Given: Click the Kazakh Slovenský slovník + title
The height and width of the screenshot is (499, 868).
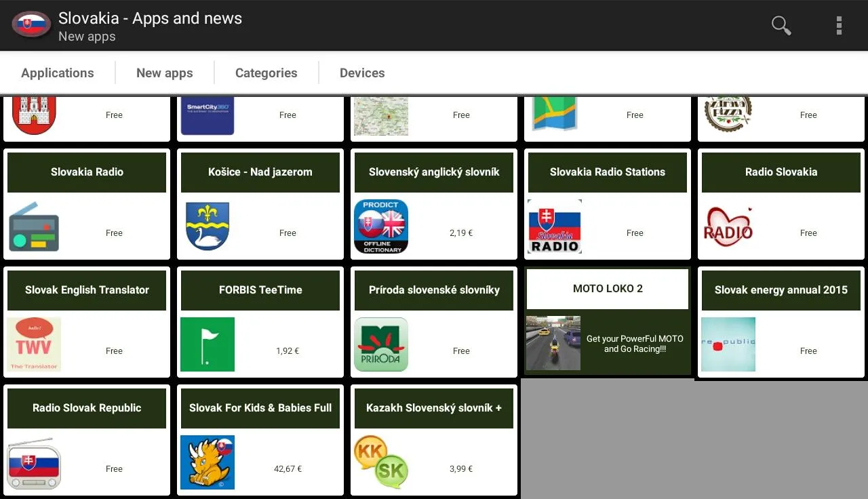Looking at the screenshot, I should coord(434,408).
